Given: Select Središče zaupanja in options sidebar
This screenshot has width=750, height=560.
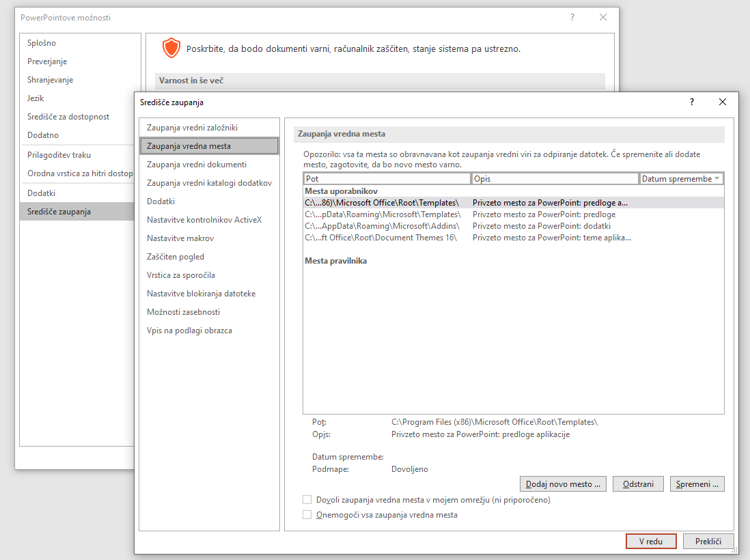Looking at the screenshot, I should click(77, 212).
